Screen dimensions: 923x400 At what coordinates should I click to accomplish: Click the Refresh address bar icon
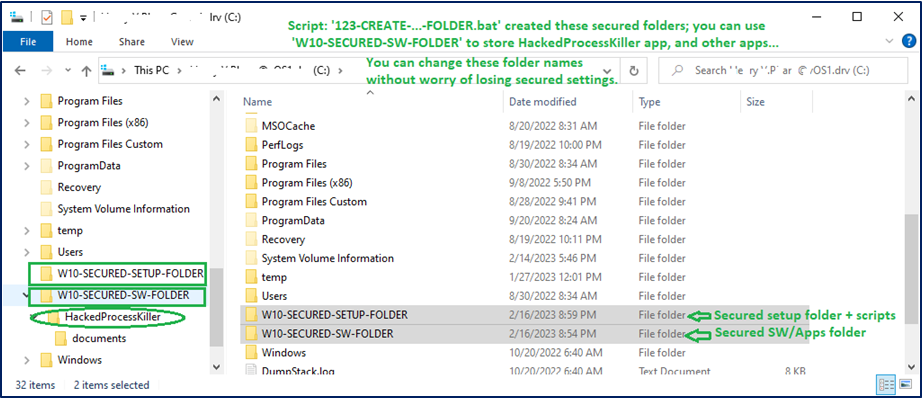[634, 71]
